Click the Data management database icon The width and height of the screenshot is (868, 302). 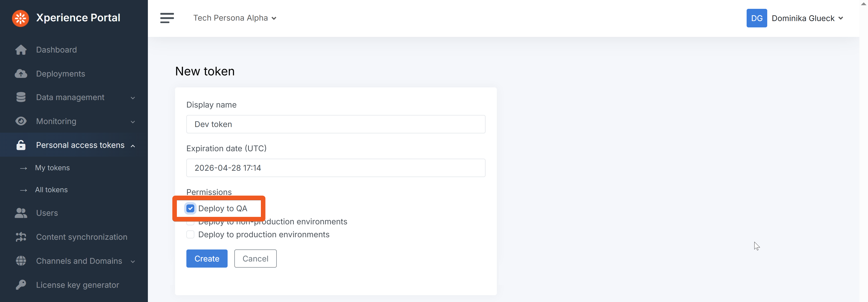click(21, 97)
